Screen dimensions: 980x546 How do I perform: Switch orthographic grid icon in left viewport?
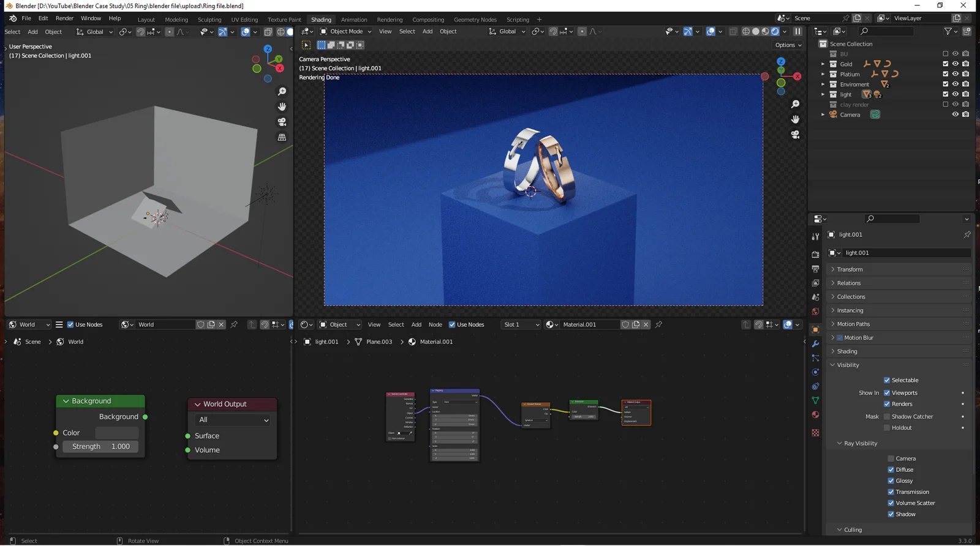tap(282, 137)
